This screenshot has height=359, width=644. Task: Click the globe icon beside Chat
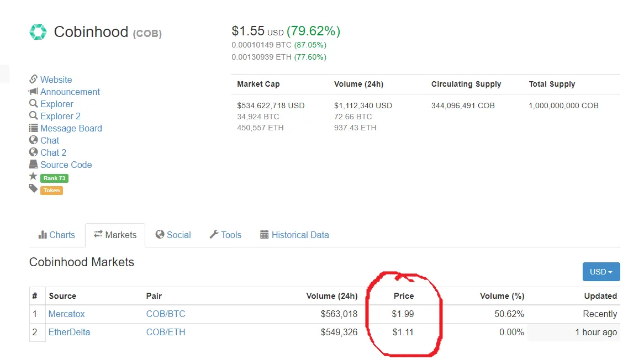coord(33,140)
